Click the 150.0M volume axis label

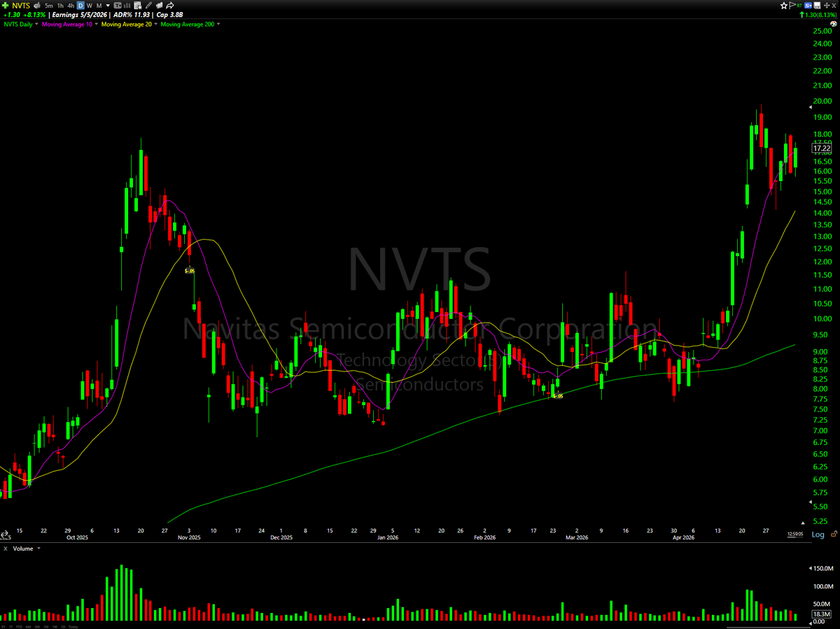point(824,568)
